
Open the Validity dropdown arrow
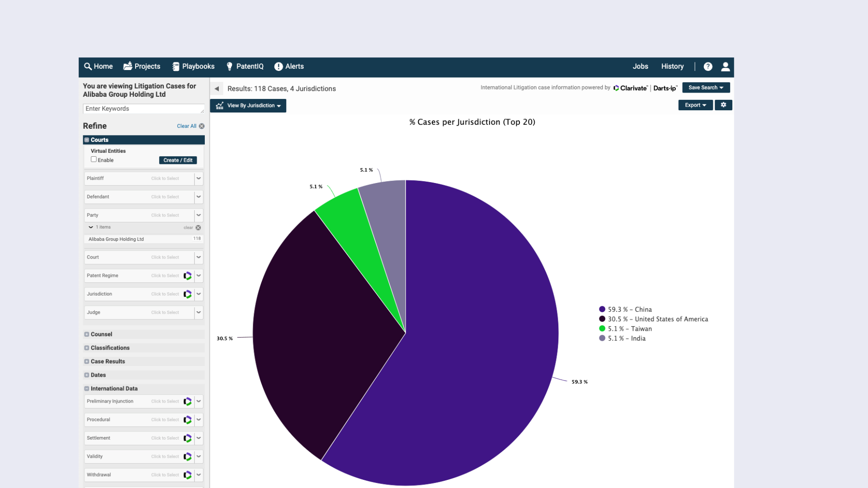pyautogui.click(x=198, y=457)
